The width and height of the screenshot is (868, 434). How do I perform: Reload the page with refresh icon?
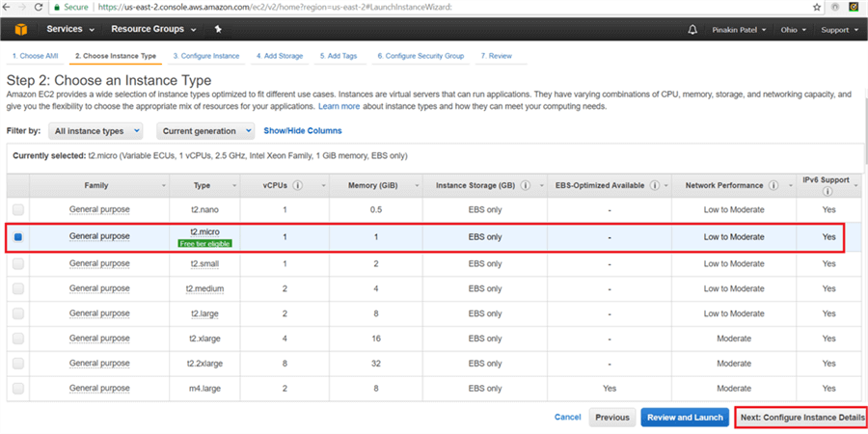tap(39, 7)
